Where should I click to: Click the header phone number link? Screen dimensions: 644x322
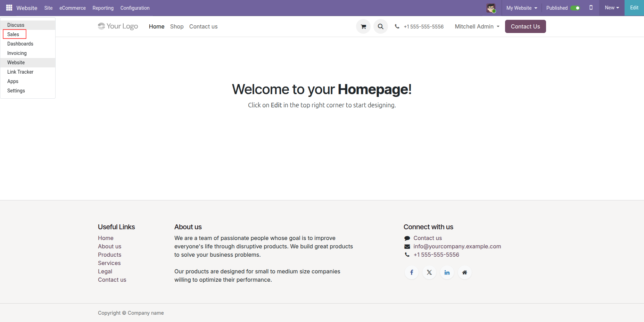tap(419, 26)
